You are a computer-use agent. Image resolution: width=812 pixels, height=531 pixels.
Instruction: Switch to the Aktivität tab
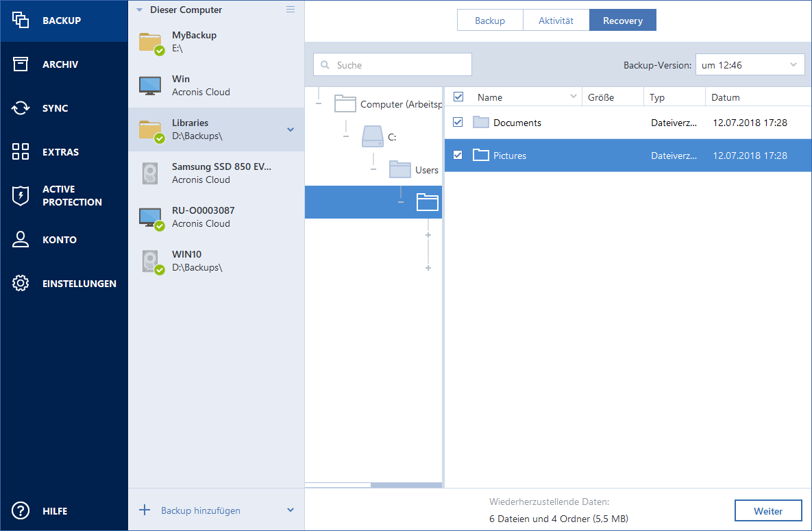[556, 20]
